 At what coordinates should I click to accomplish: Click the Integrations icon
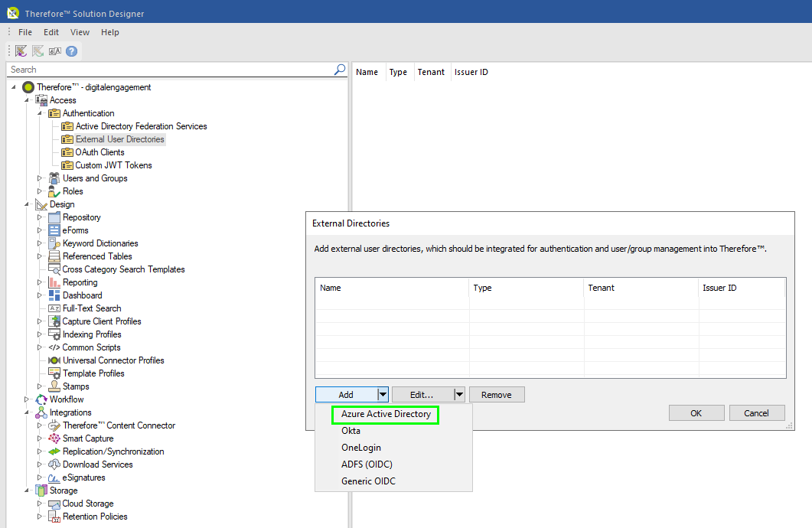click(x=41, y=412)
